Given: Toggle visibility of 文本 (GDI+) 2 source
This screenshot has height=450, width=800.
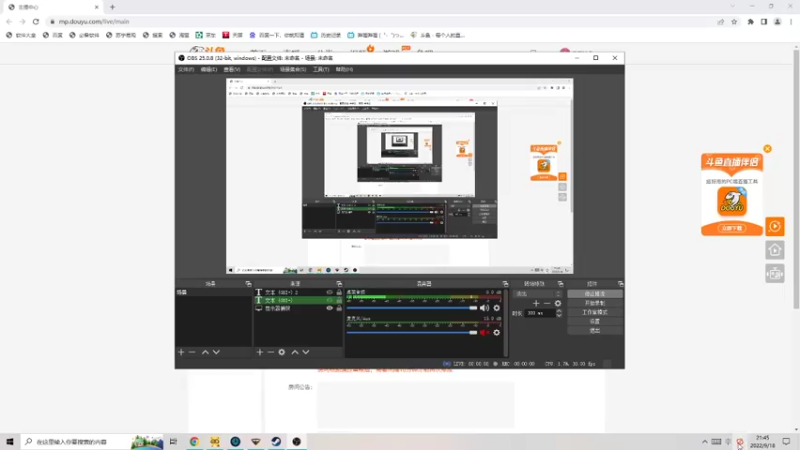Looking at the screenshot, I should [329, 292].
